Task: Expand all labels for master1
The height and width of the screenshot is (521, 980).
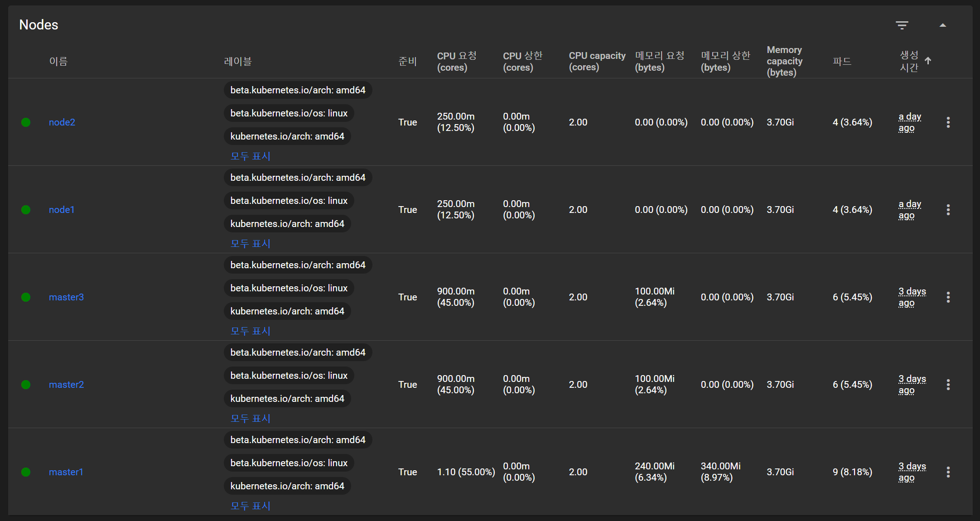Action: 250,506
